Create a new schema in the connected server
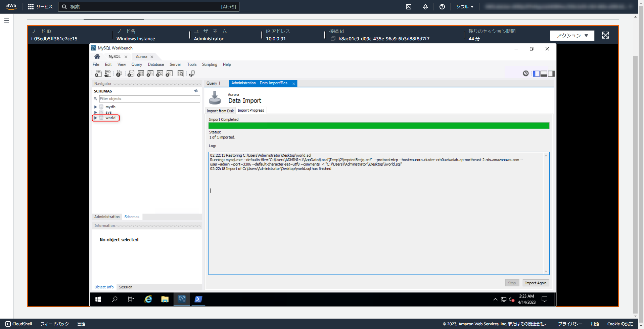644x329 pixels. click(131, 73)
